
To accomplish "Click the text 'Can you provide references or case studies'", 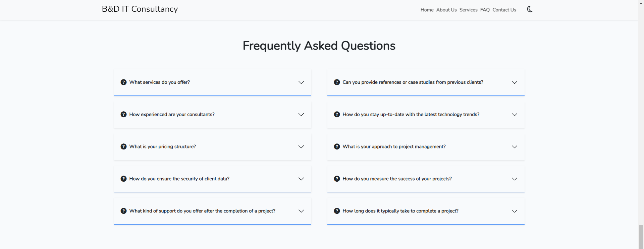I will (413, 82).
